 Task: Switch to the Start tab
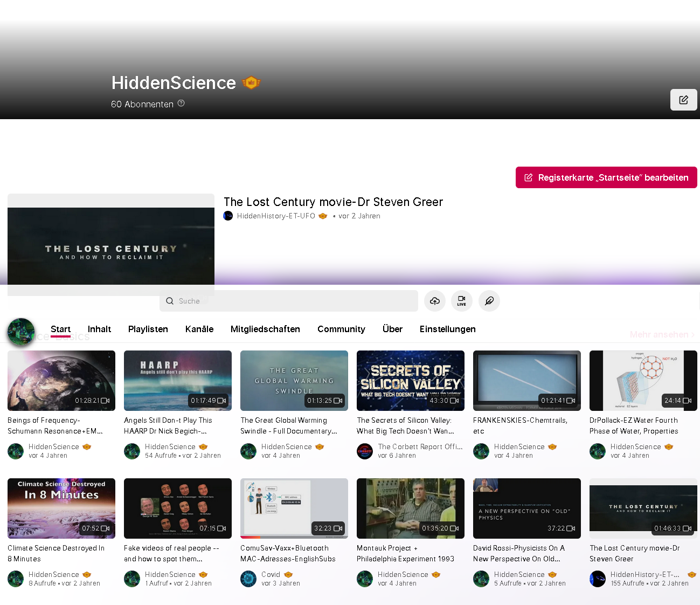coord(60,329)
